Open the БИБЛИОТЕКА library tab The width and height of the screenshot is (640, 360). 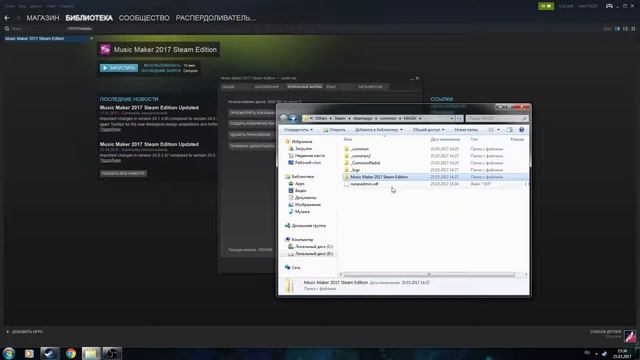click(89, 18)
